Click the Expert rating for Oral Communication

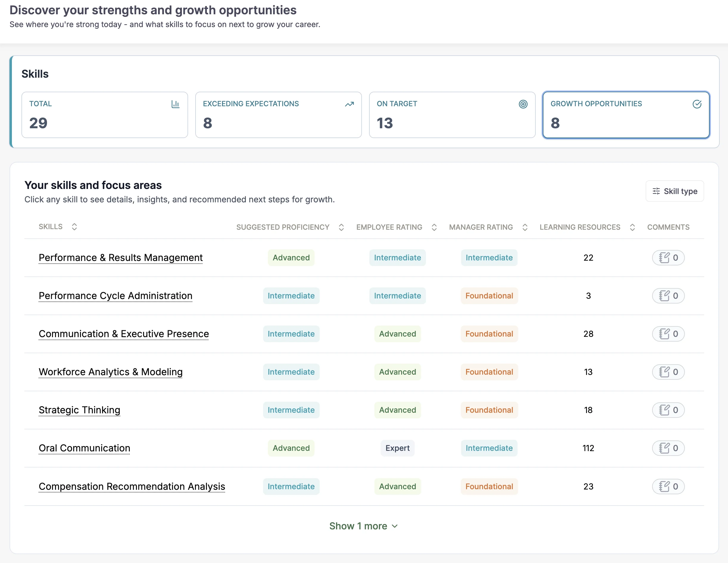397,448
